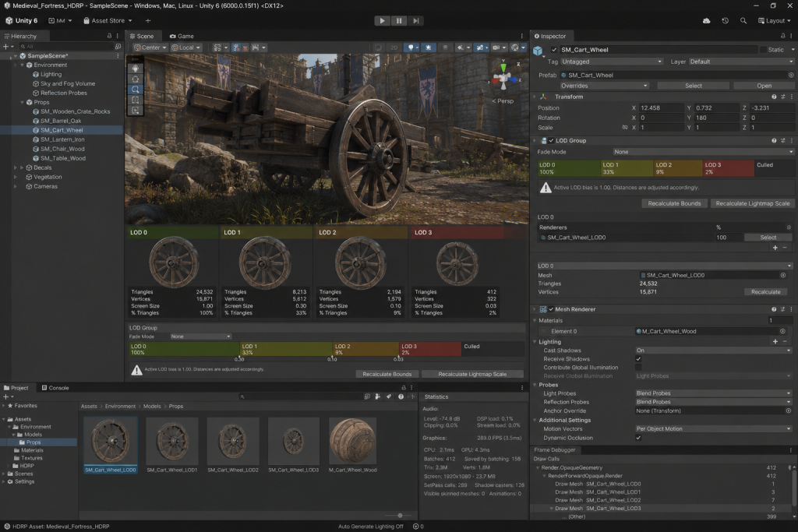The width and height of the screenshot is (798, 532).
Task: Collapse the Props group in Hierarchy
Action: (22, 102)
